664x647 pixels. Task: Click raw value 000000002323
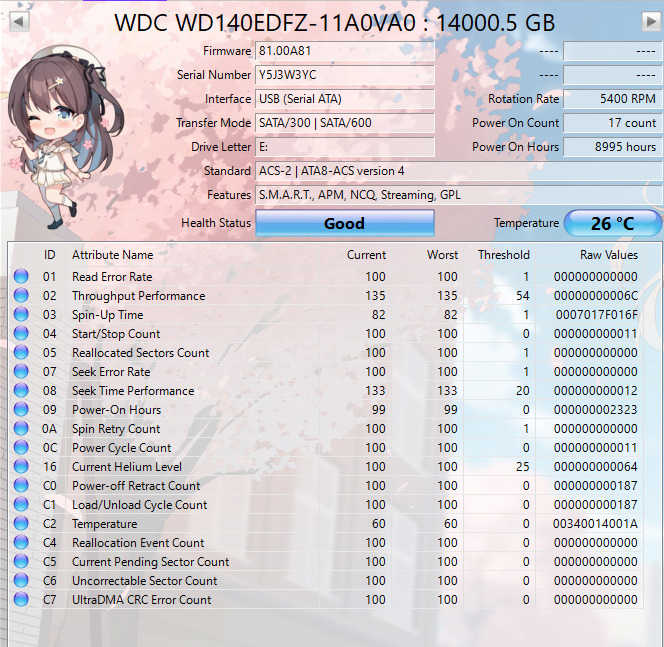(x=595, y=410)
